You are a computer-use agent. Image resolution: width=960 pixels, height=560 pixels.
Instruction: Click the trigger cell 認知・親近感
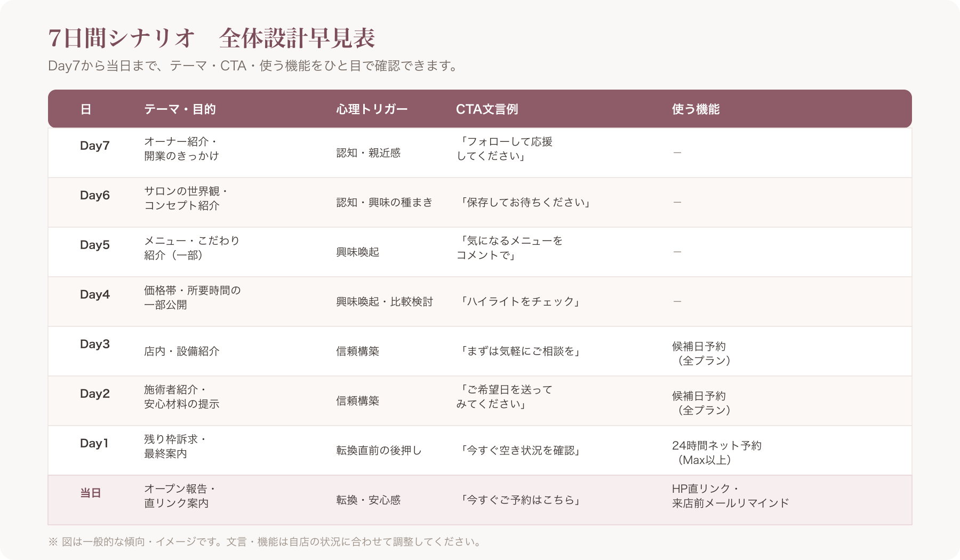[x=369, y=153]
